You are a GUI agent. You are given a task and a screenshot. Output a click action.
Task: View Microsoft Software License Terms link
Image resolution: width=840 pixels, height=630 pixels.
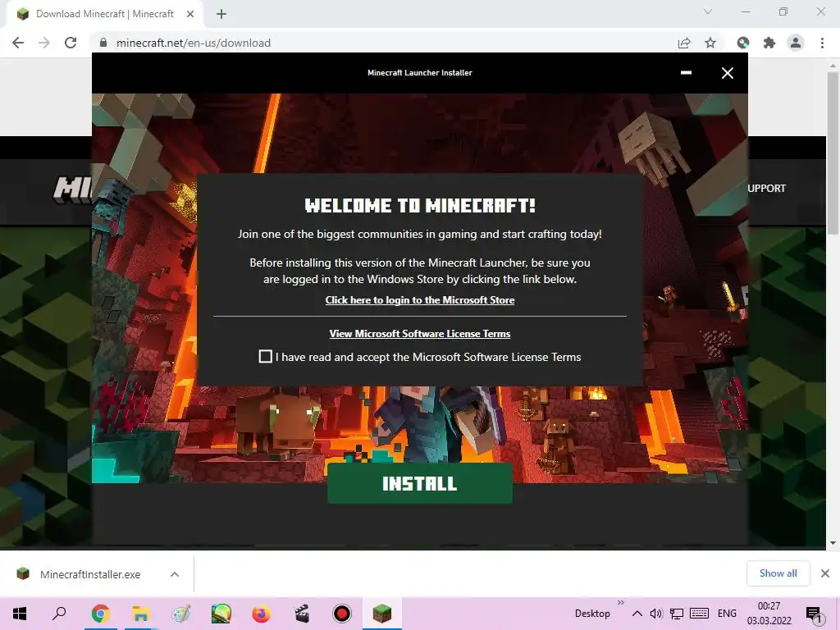pyautogui.click(x=419, y=334)
